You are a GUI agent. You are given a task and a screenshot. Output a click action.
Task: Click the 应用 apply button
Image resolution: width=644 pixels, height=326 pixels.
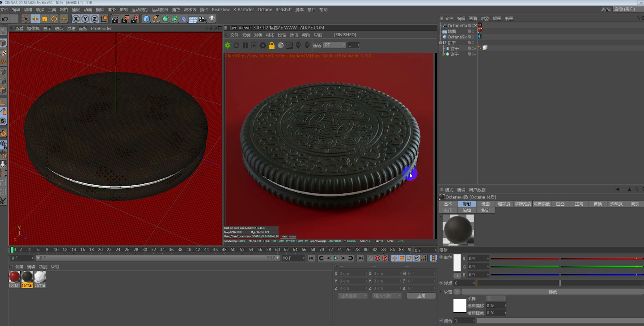pos(421,296)
